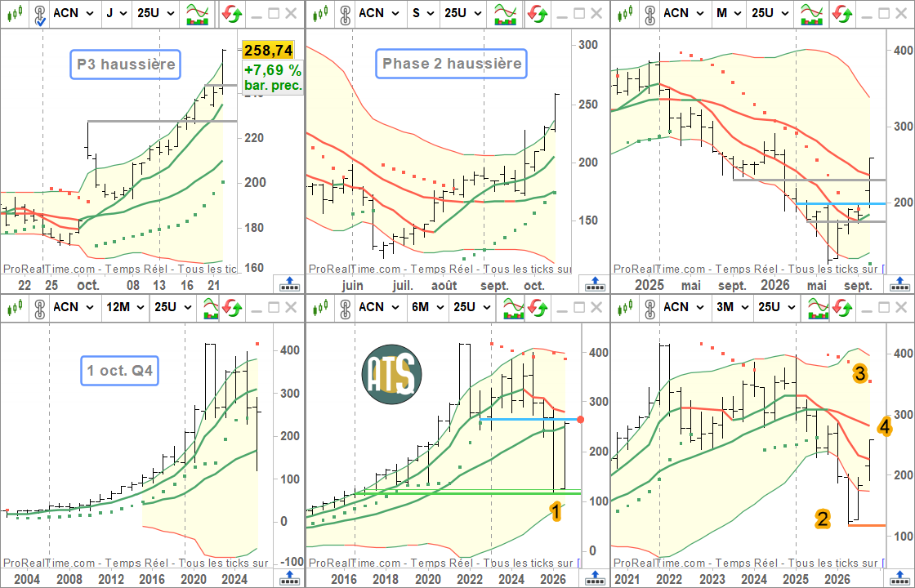Open ACN ticker dropdown in J panel
Viewport: 915px width, 588px height.
(74, 13)
